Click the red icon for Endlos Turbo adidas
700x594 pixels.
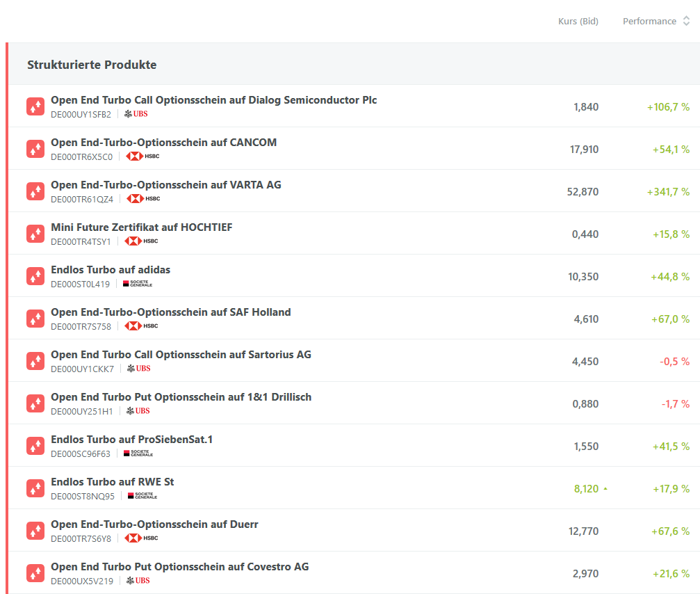(35, 276)
